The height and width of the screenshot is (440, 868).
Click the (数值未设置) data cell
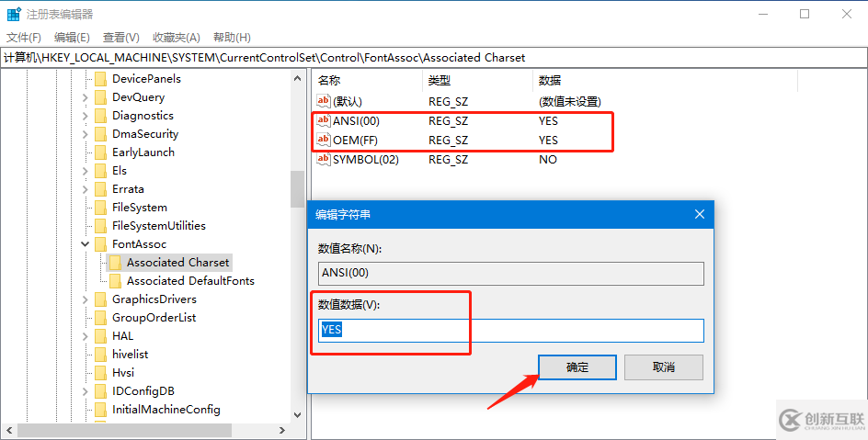pyautogui.click(x=570, y=102)
